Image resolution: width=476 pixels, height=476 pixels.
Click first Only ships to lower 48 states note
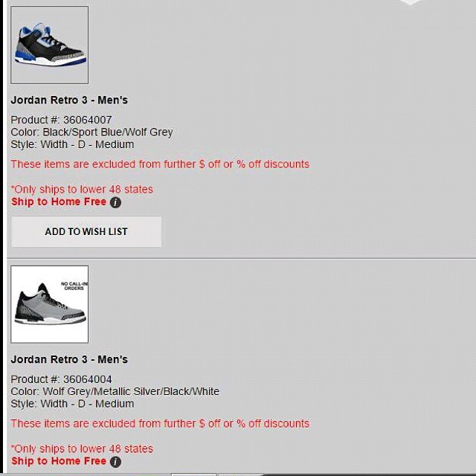coord(82,190)
